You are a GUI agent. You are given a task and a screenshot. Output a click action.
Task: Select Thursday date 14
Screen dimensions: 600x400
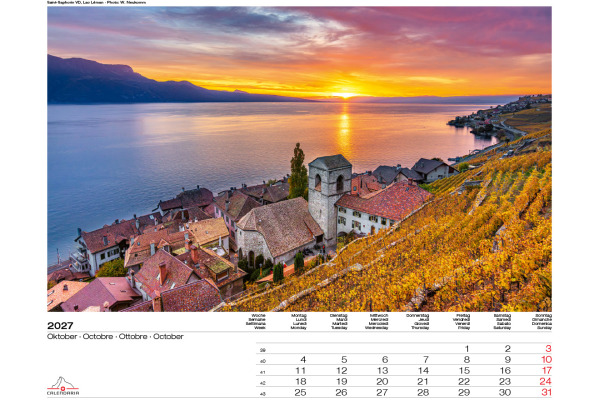tap(423, 371)
